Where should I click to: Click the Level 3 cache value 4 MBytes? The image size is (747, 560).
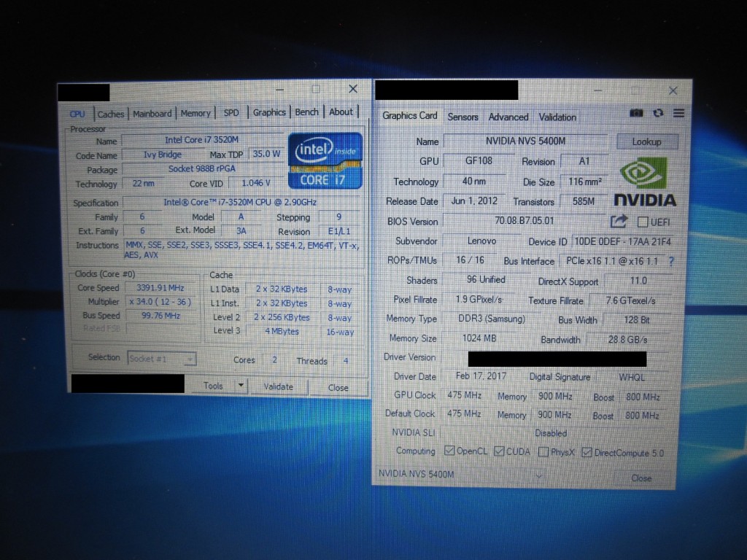tap(282, 332)
